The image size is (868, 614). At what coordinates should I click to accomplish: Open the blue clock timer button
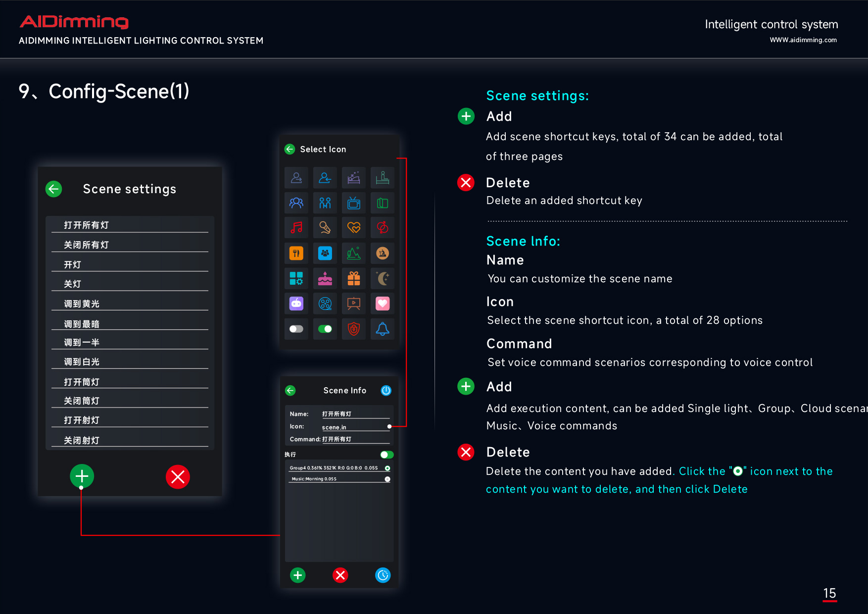(x=383, y=575)
